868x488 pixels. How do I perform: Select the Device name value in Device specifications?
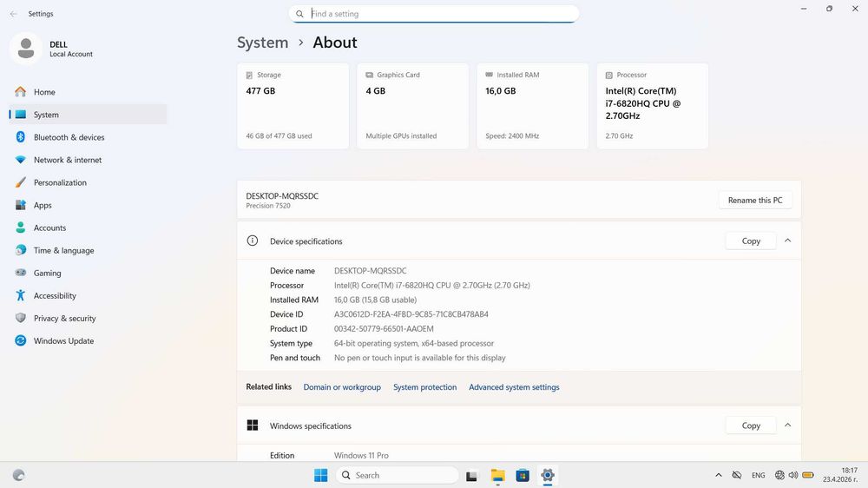[x=370, y=271]
